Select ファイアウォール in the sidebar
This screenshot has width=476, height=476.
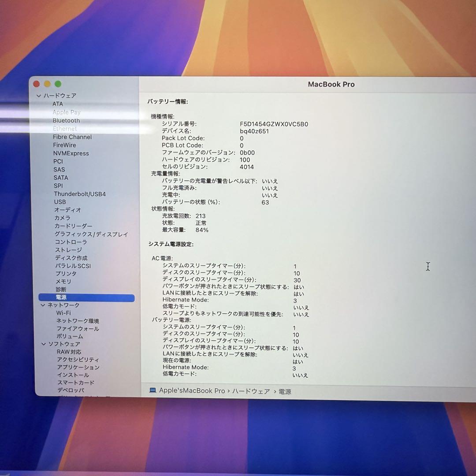tap(78, 328)
